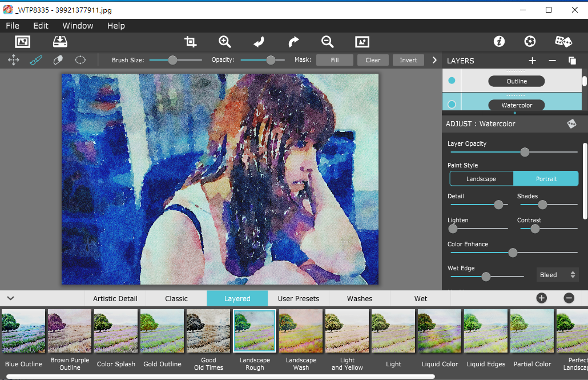Switch to the Washes presets tab
The height and width of the screenshot is (380, 588).
click(360, 298)
